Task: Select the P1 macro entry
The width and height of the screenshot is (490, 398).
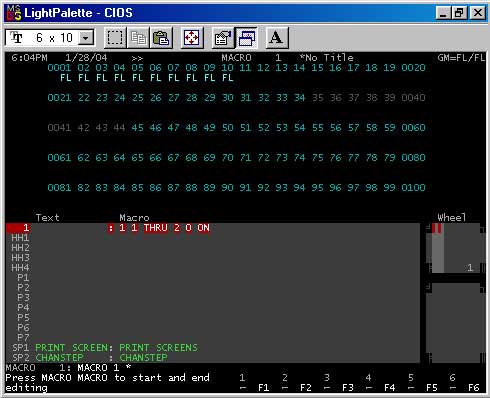Action: pyautogui.click(x=213, y=278)
